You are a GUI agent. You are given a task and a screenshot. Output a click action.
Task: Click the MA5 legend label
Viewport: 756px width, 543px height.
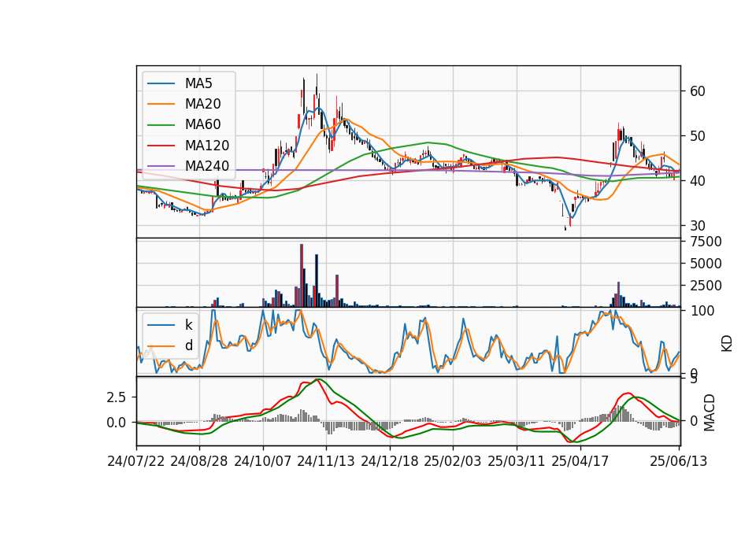[x=198, y=83]
